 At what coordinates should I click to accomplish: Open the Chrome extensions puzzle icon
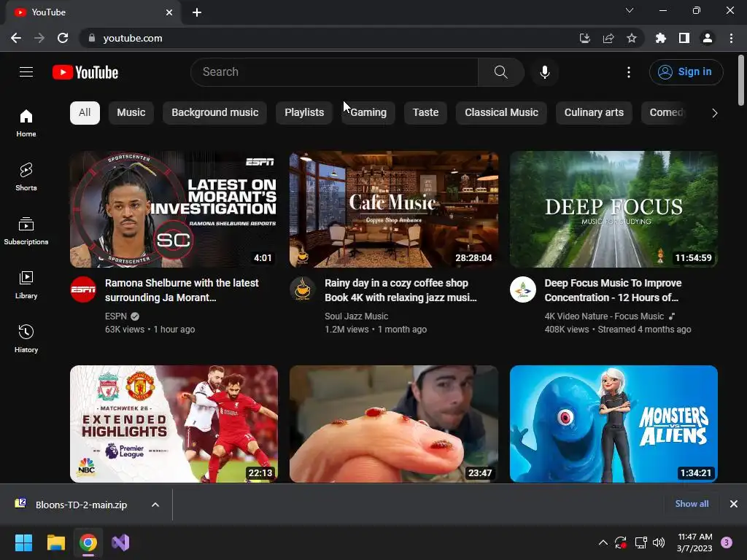(661, 38)
